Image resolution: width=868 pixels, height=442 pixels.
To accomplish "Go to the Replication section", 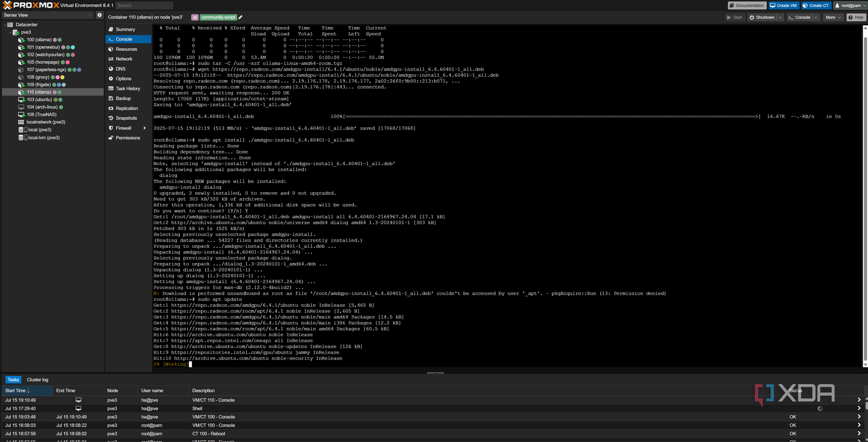I will (x=127, y=108).
